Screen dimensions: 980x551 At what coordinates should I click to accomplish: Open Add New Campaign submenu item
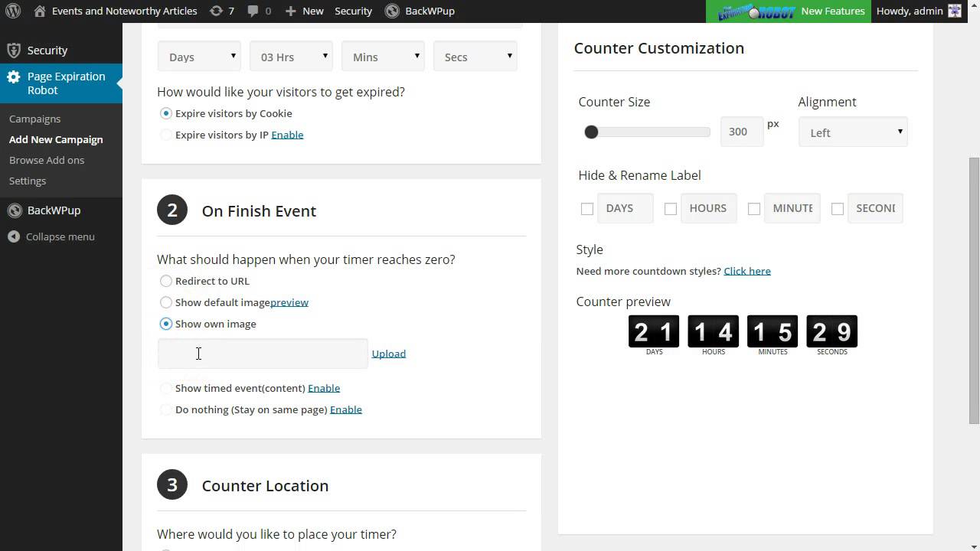pyautogui.click(x=56, y=139)
